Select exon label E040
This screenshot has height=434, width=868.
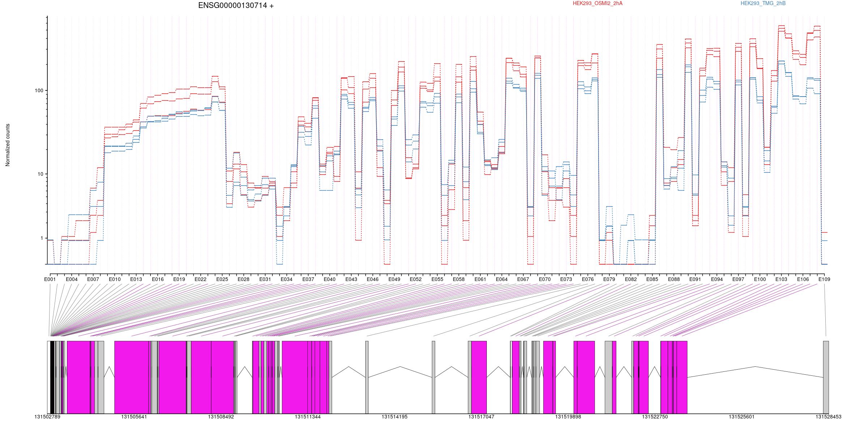pyautogui.click(x=329, y=279)
